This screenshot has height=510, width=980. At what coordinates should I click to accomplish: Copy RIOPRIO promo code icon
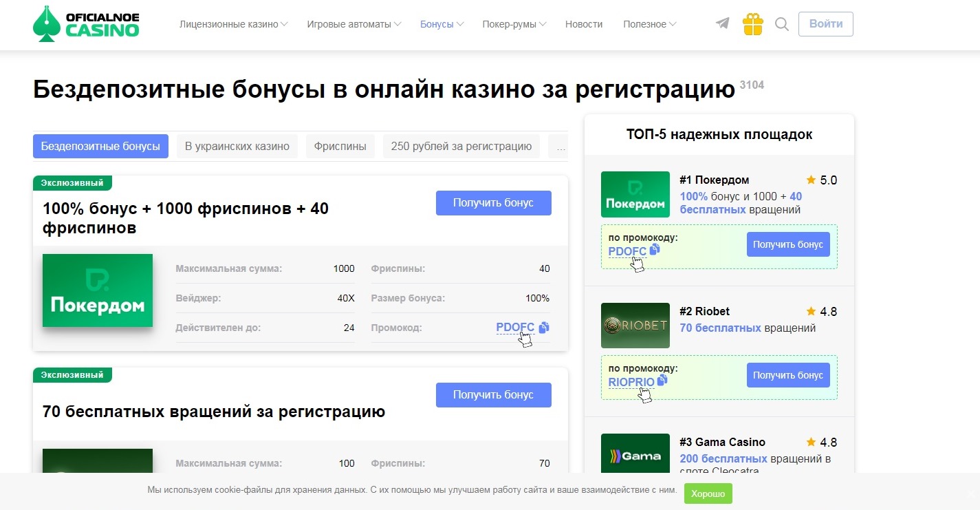tap(662, 380)
